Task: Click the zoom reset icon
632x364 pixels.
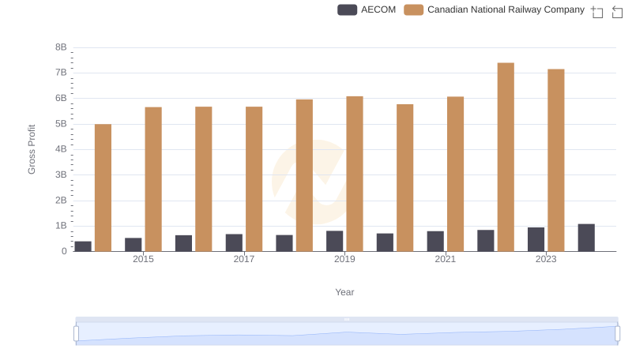Action: [x=617, y=12]
